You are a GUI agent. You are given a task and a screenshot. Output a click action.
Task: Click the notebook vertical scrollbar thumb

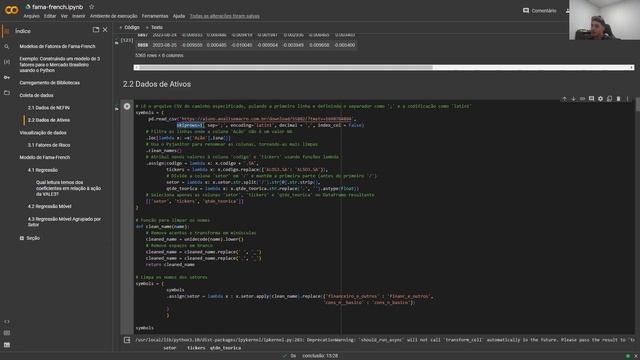[x=638, y=105]
